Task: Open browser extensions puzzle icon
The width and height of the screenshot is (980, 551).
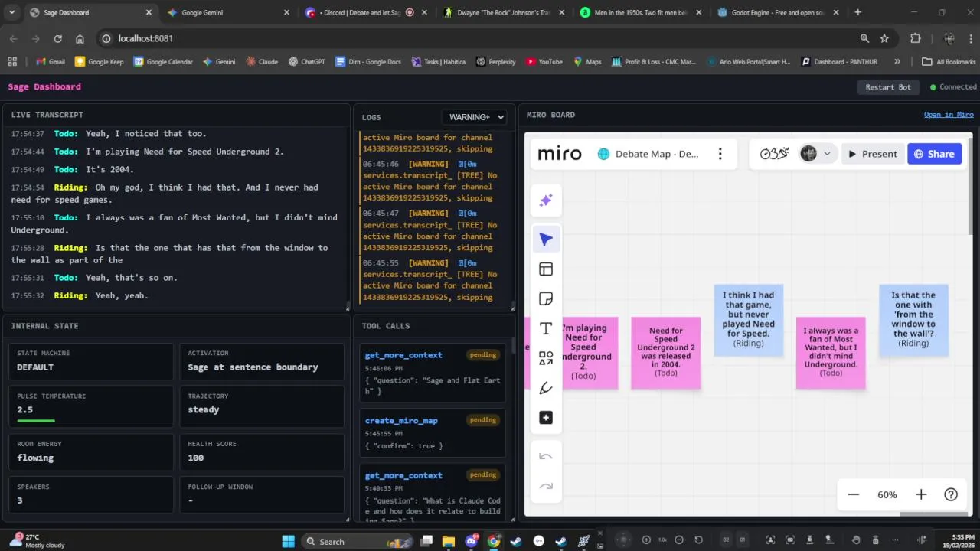Action: pos(916,38)
